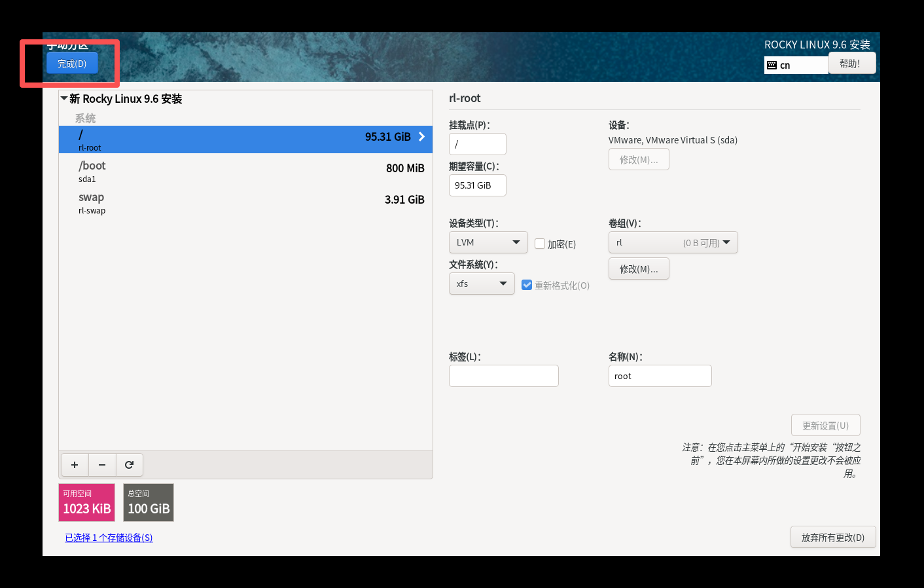Click the 可用空间 1023 KiB box
Viewport: 924px width, 588px height.
(x=87, y=502)
